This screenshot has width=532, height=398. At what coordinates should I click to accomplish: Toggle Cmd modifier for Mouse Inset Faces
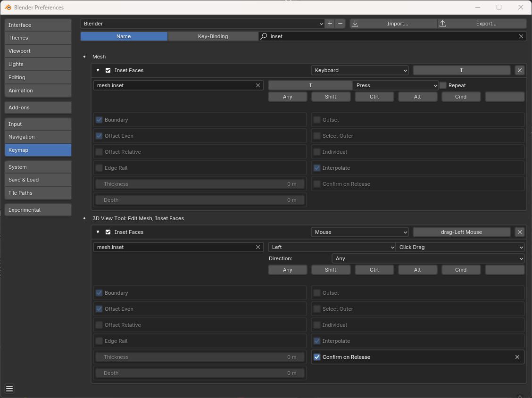pyautogui.click(x=461, y=270)
